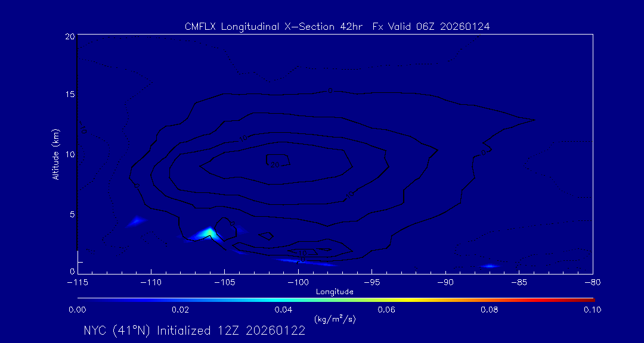The height and width of the screenshot is (343, 644).
Task: Click the colorbar label "0.02"
Action: coord(180,310)
